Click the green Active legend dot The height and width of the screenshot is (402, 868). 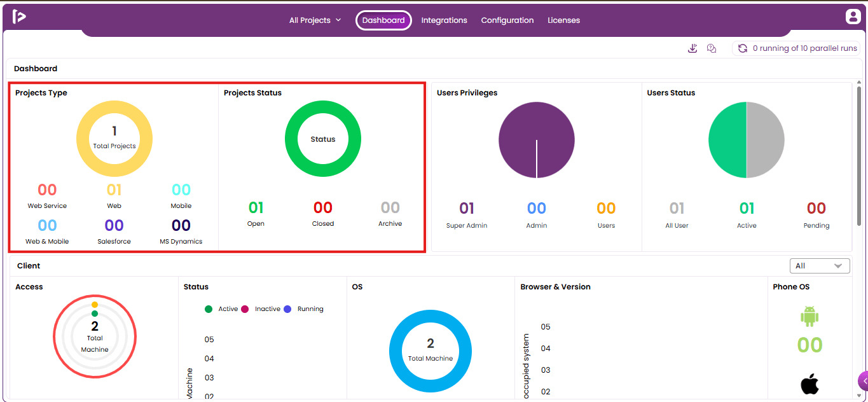209,309
